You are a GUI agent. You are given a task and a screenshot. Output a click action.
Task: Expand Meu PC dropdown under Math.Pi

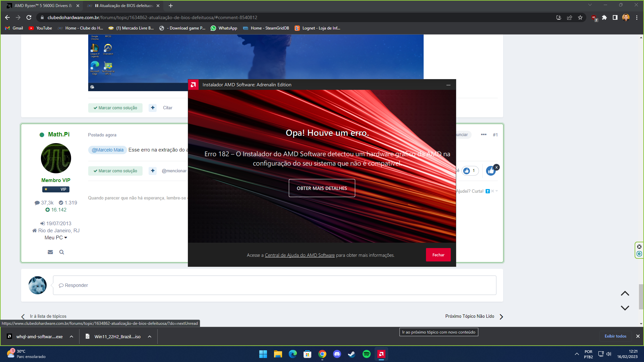pos(56,238)
